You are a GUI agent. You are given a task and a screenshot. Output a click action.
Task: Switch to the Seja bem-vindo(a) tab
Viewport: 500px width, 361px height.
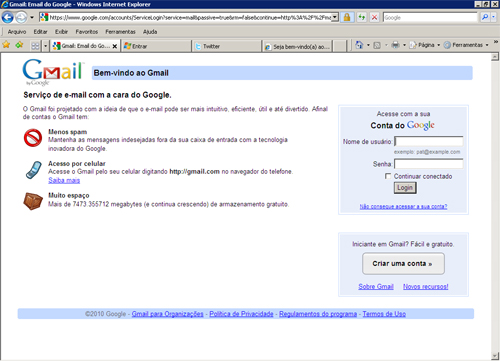click(x=297, y=47)
